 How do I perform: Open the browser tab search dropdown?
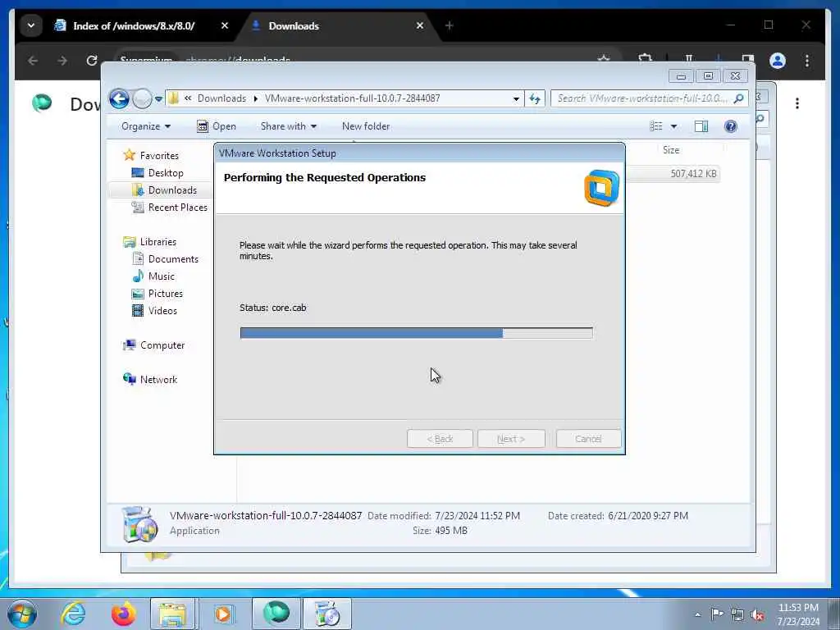point(31,25)
